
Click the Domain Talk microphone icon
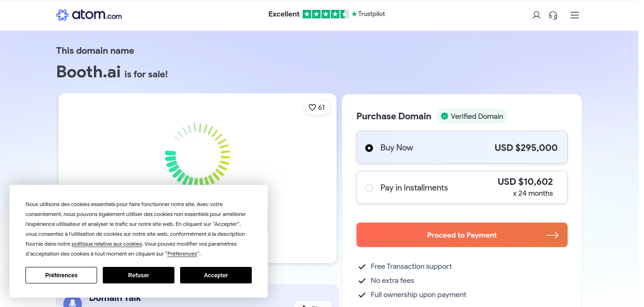pos(73,302)
